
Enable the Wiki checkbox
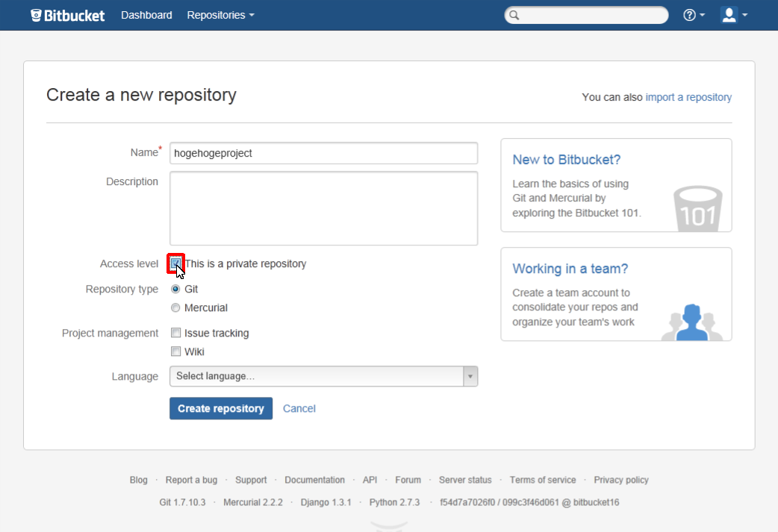175,351
